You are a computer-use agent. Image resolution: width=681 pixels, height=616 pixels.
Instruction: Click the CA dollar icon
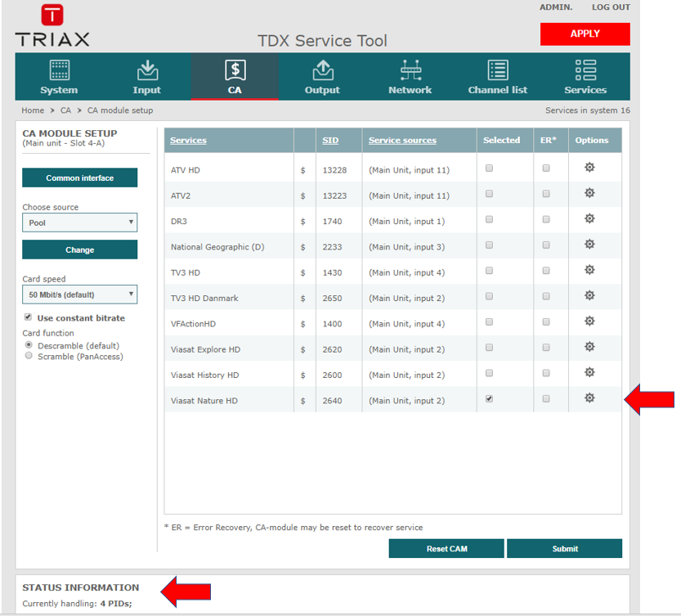tap(235, 70)
